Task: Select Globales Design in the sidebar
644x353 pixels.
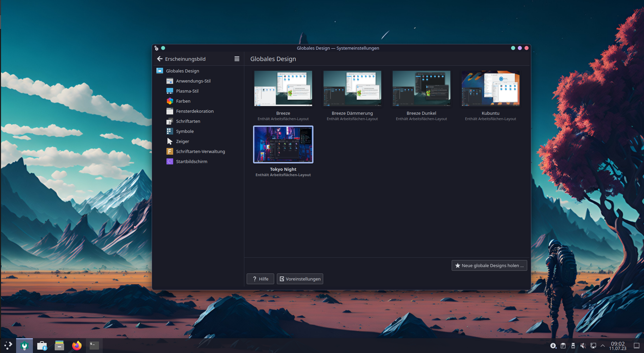Action: tap(198, 71)
